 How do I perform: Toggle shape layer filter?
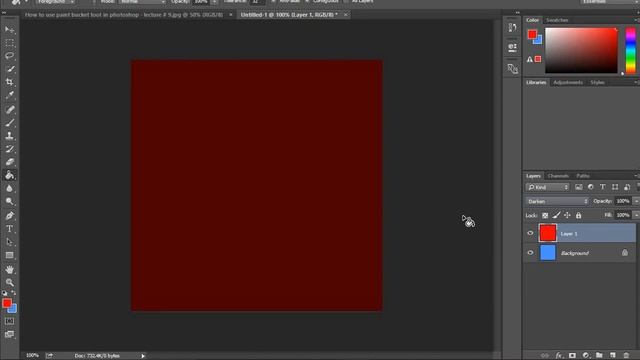pos(615,187)
